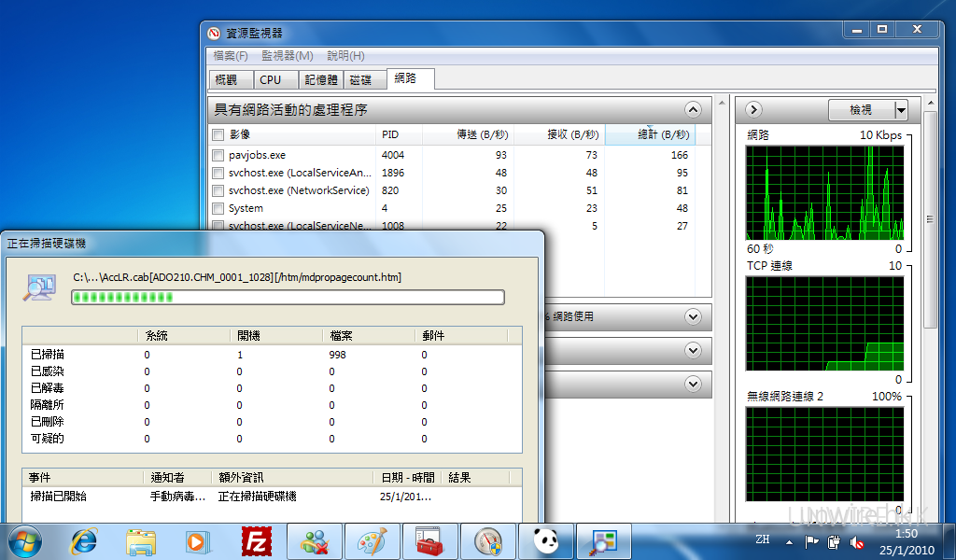Click the Resource Monitor gauge taskbar icon
956x560 pixels.
(x=487, y=541)
